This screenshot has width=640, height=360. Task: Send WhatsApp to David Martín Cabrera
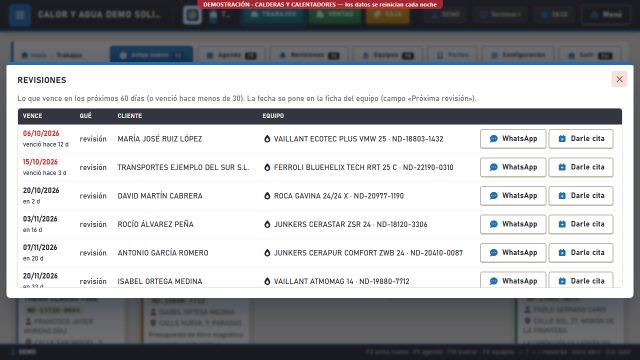point(513,196)
